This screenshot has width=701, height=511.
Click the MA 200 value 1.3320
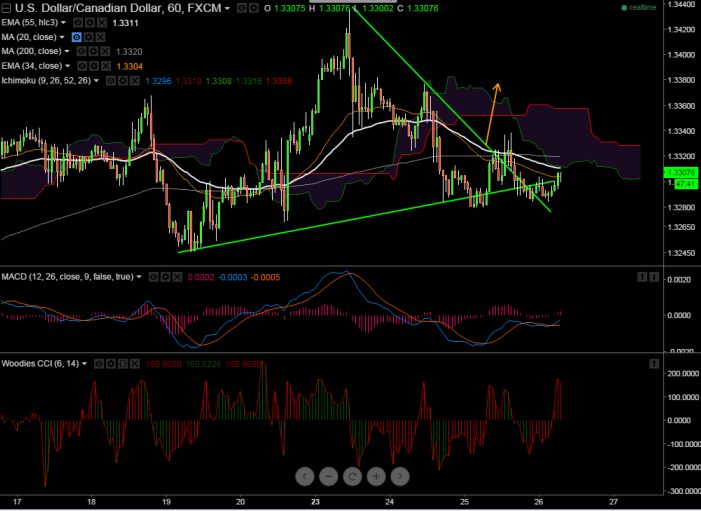point(129,52)
